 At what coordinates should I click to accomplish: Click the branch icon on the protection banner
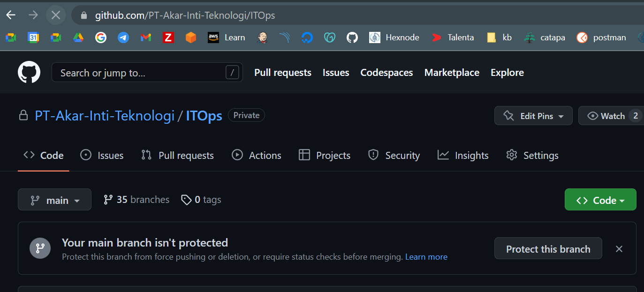[x=40, y=248]
